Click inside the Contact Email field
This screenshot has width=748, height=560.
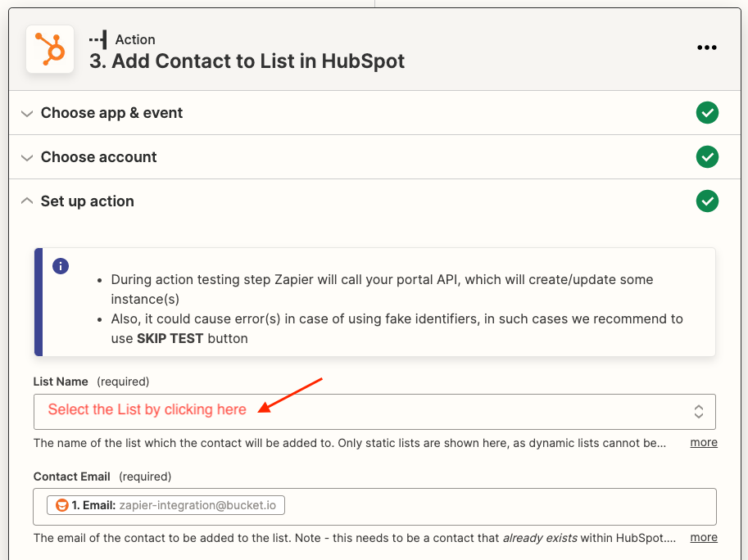point(374,507)
